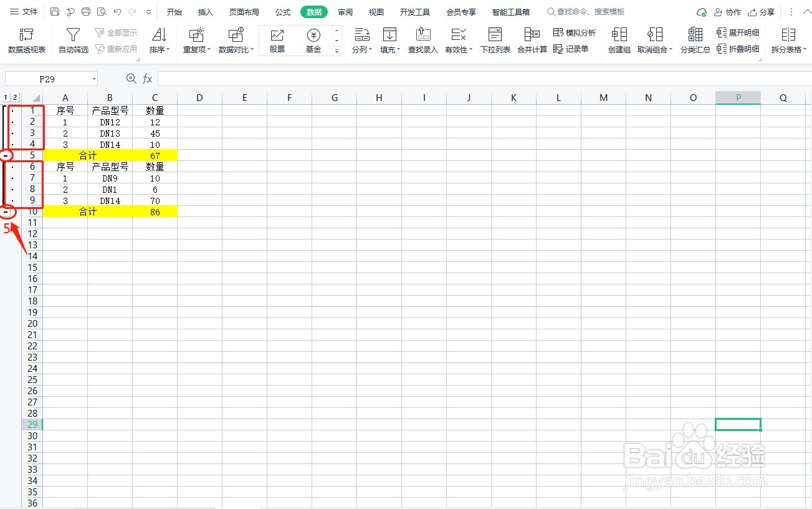This screenshot has height=509, width=812.
Task: Click the Save icon in quick access toolbar
Action: click(55, 12)
